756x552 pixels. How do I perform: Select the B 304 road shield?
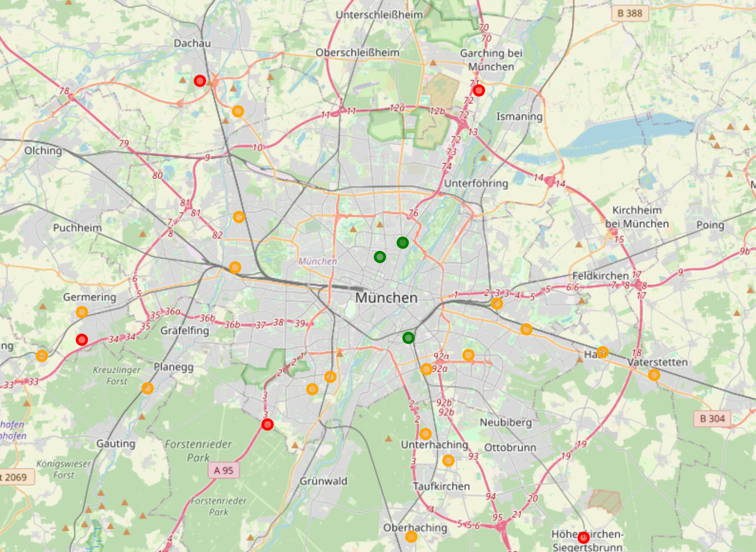click(x=712, y=419)
